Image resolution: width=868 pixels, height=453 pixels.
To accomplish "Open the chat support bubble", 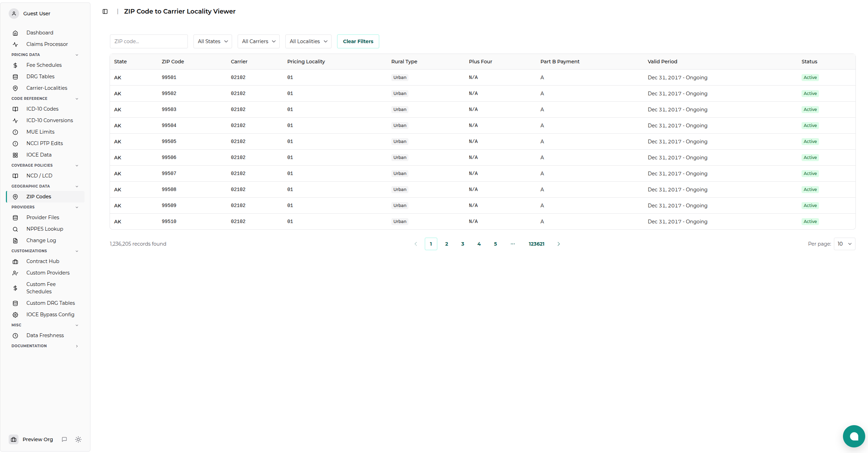I will coord(854,436).
